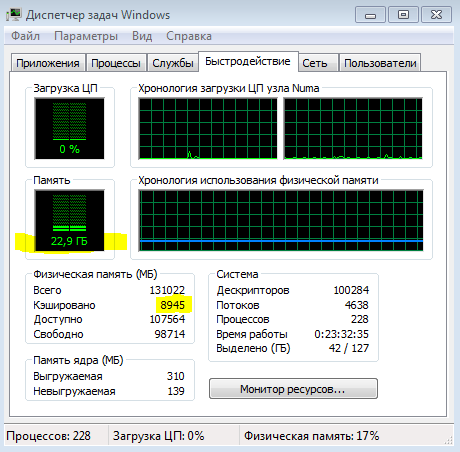Click the Система group label
Viewport: 460px width, 452px height.
(237, 274)
